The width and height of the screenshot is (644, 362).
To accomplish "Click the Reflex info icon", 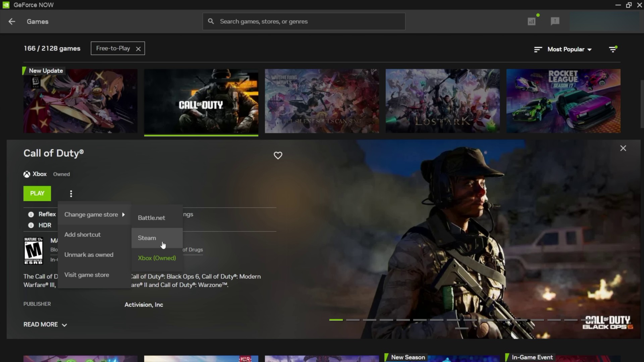I will tap(31, 214).
